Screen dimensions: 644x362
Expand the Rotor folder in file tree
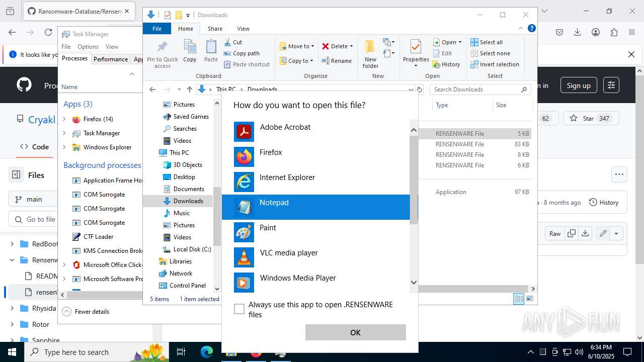pyautogui.click(x=12, y=324)
